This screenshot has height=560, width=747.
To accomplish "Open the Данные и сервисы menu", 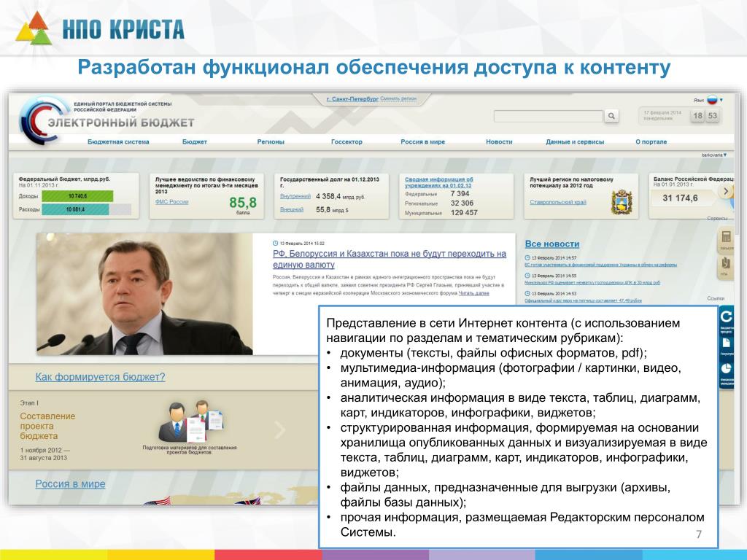I will click(575, 142).
